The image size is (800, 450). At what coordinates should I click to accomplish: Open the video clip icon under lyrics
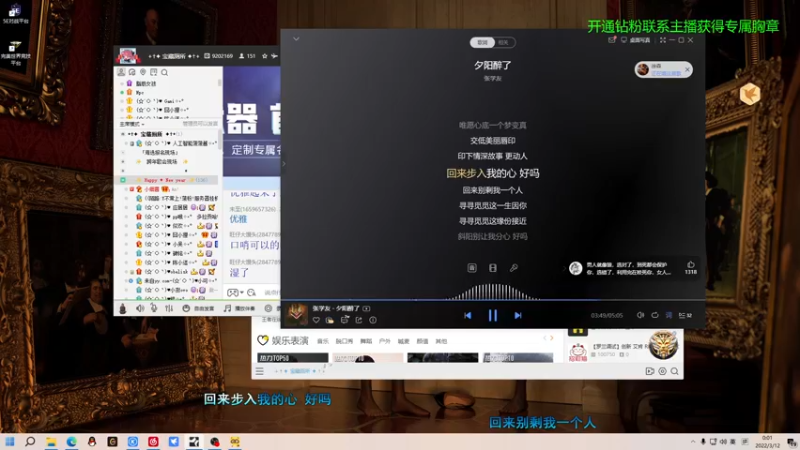pyautogui.click(x=493, y=268)
